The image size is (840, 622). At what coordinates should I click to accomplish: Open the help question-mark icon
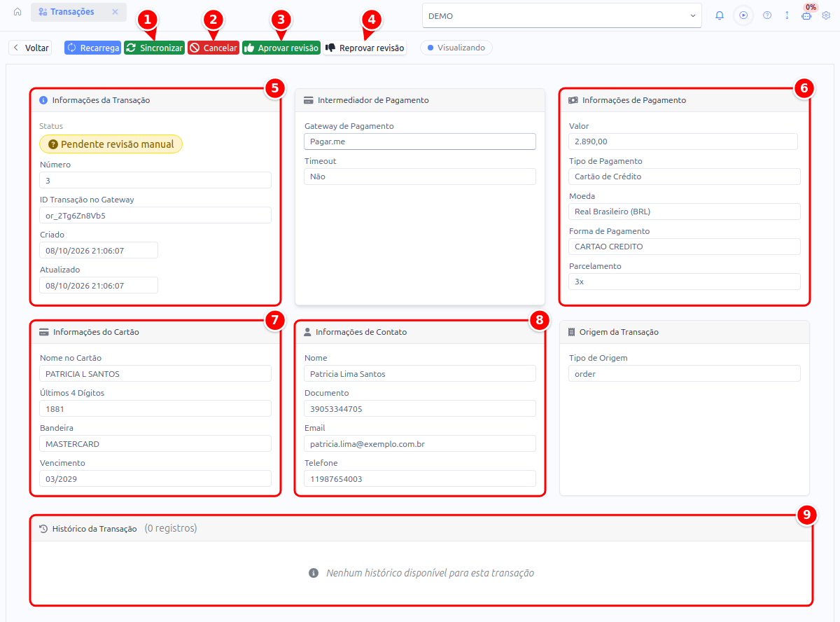click(x=767, y=15)
